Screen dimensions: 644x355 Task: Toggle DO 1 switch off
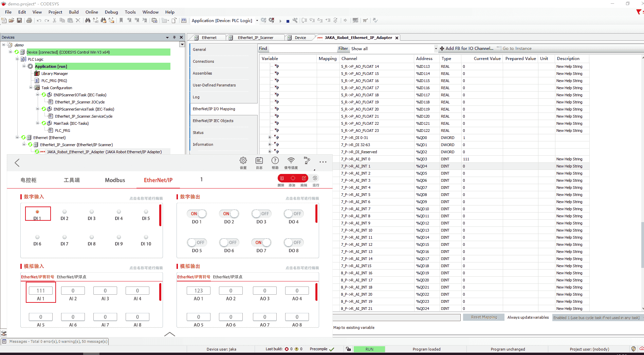(x=197, y=214)
